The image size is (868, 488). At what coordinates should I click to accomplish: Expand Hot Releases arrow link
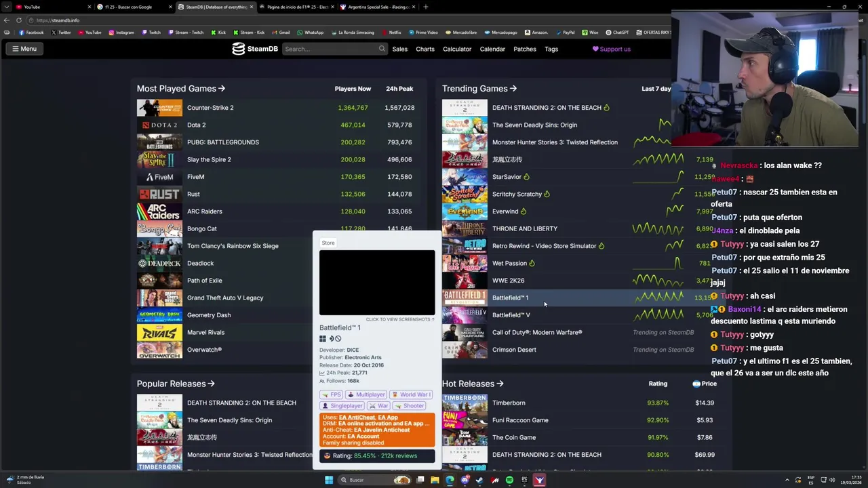click(x=473, y=384)
